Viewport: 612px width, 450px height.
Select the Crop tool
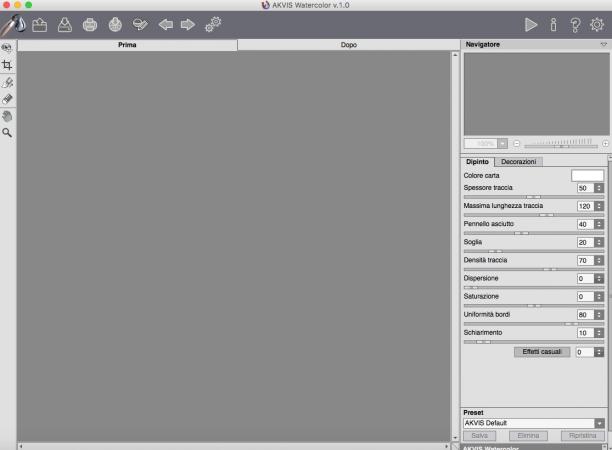(7, 65)
